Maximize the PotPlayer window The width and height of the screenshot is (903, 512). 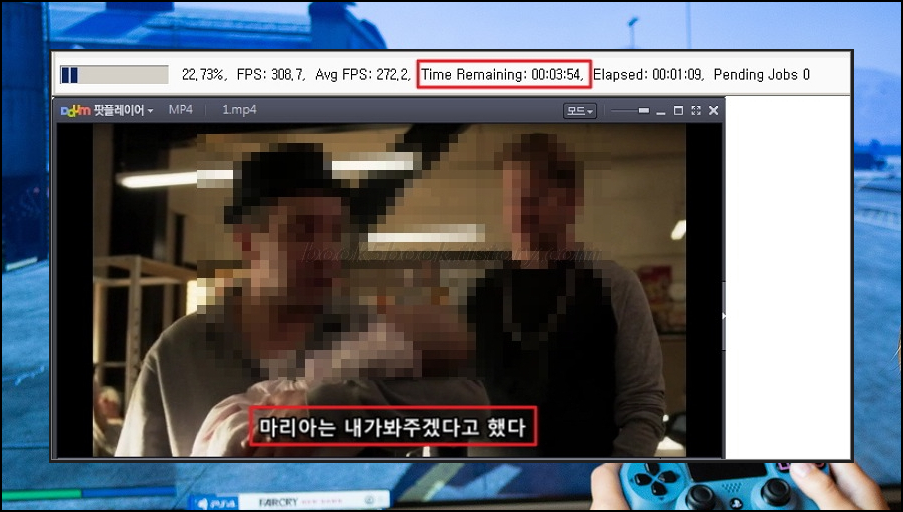(678, 111)
